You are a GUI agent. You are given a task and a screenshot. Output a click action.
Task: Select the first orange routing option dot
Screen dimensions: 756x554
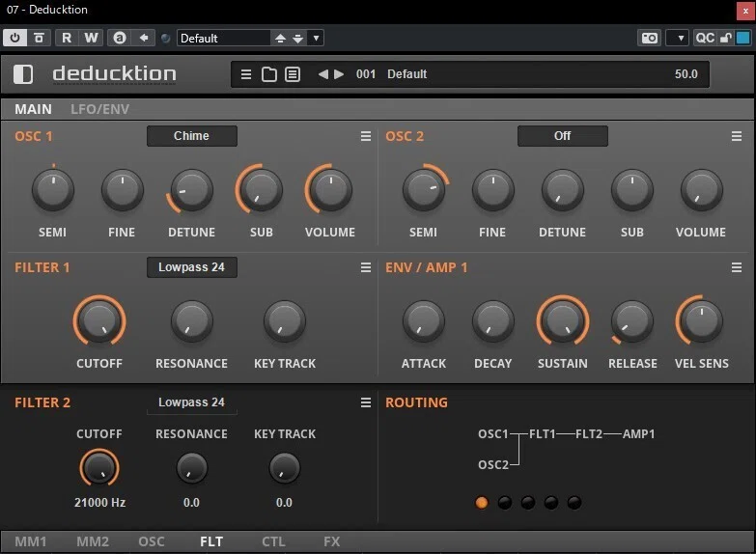482,503
